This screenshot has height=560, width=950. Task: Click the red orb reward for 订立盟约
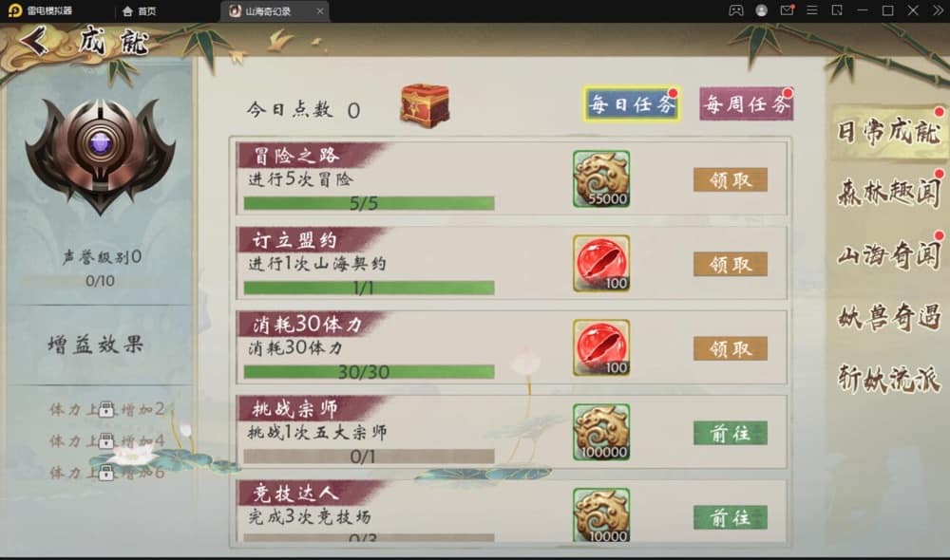pos(601,263)
